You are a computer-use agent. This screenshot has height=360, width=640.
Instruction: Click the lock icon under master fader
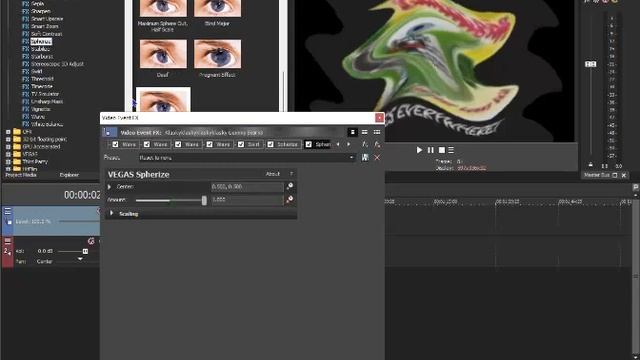pos(591,165)
